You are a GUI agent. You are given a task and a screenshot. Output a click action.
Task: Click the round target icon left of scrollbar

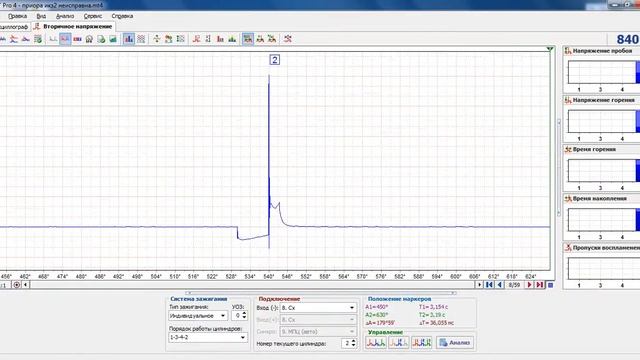(x=16, y=285)
